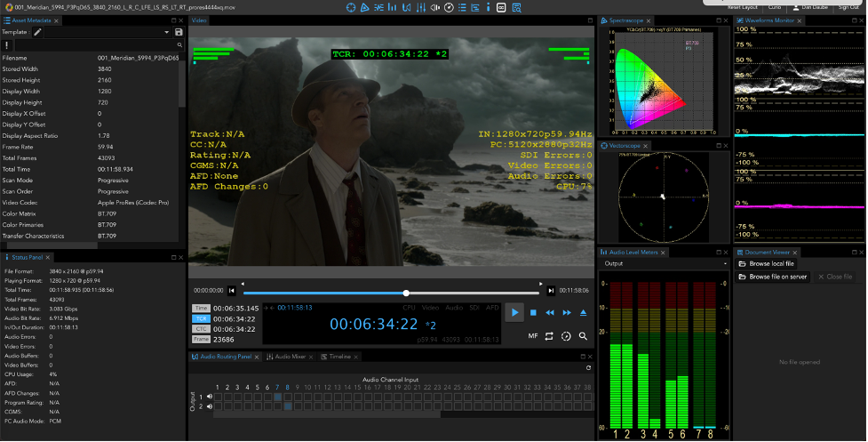Select the Frame display mode button
Screen dimensions: 868x442
pos(202,339)
